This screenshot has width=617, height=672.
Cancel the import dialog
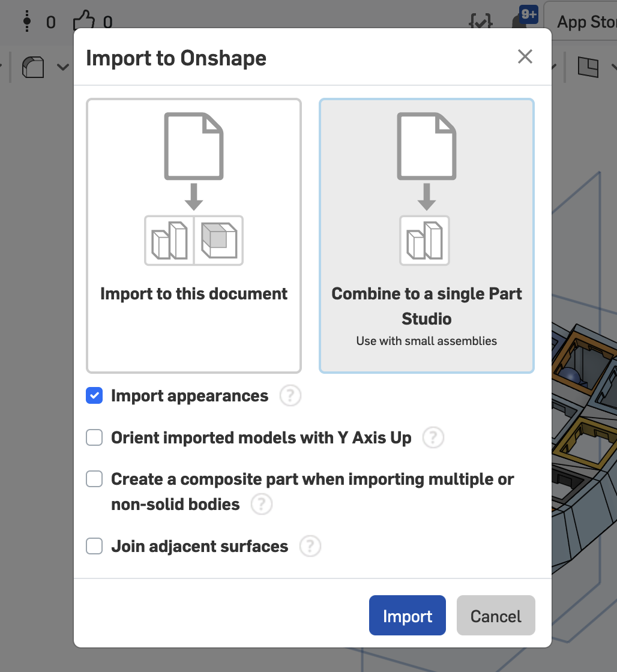(x=495, y=616)
